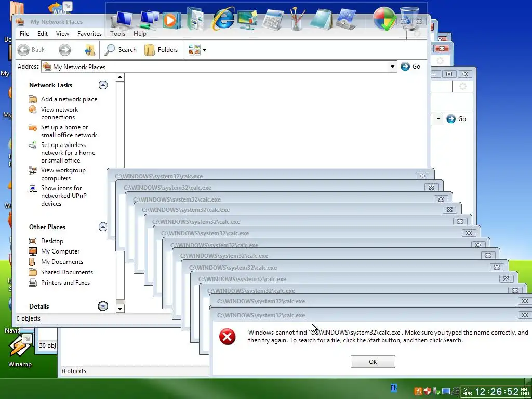The height and width of the screenshot is (399, 532).
Task: Click Show icons for networked UPnP devices
Action: pos(63,196)
